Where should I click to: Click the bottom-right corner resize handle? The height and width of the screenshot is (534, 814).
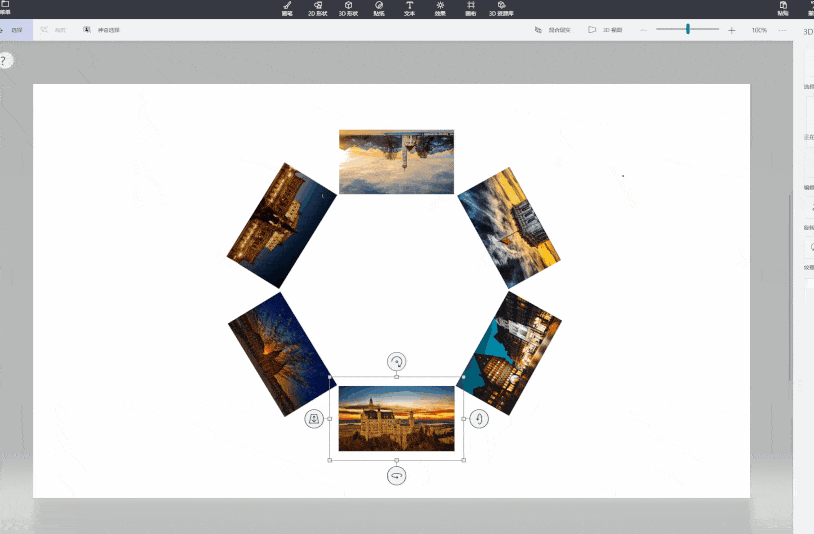click(464, 460)
